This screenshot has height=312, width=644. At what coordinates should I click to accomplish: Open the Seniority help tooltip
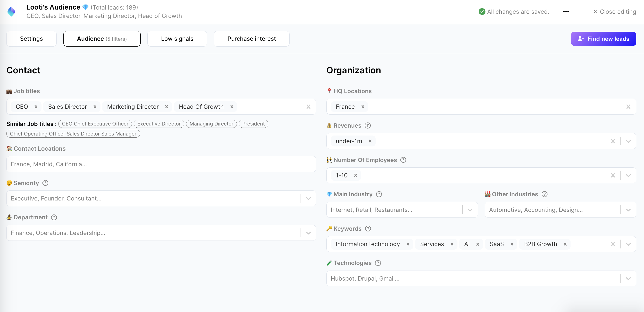pos(45,183)
